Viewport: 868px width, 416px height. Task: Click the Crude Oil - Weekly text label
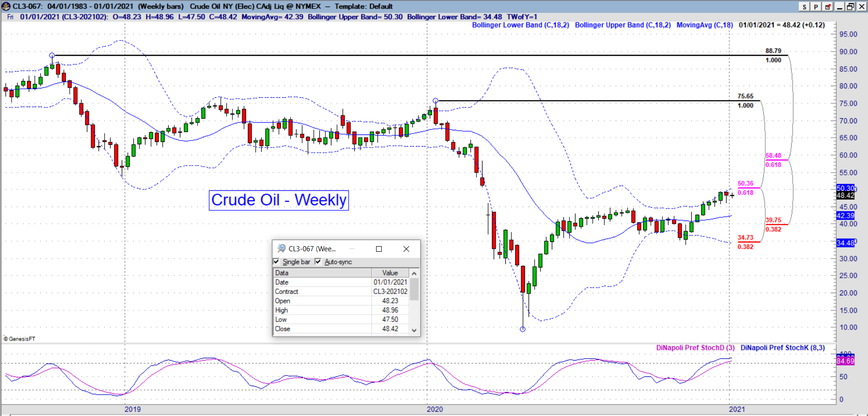click(278, 200)
